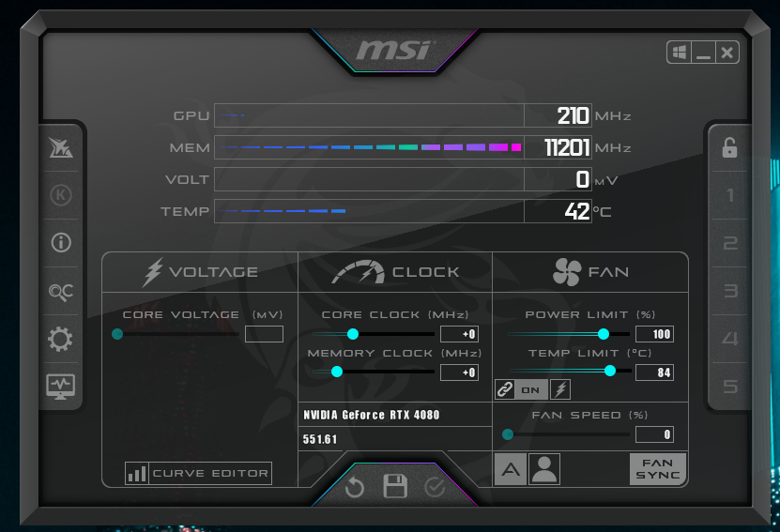Select the Clock section header
This screenshot has width=780, height=532.
click(x=395, y=272)
